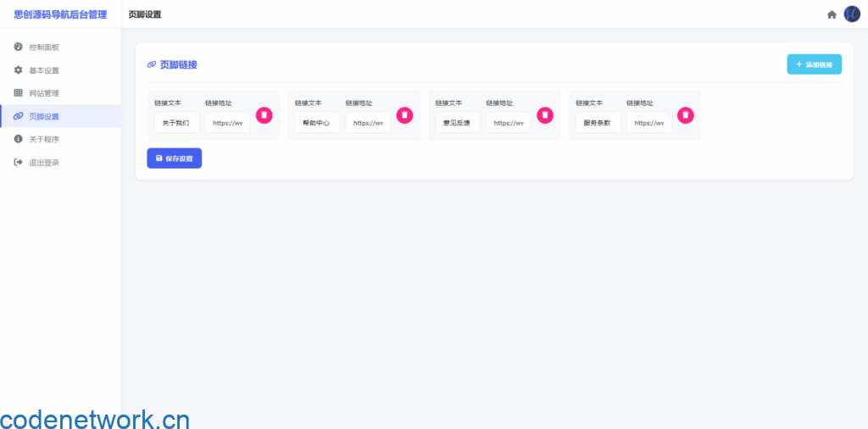Focus the 意见反馈 link text field
This screenshot has width=868, height=429.
457,123
